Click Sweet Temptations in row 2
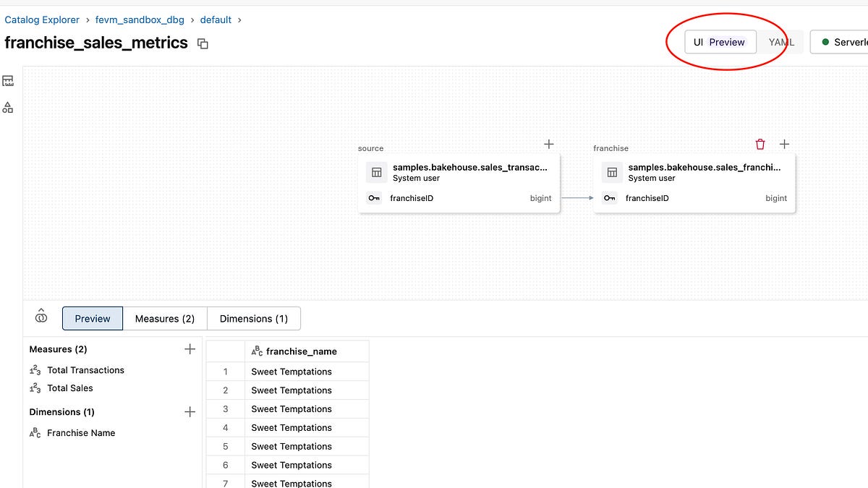 pos(292,390)
